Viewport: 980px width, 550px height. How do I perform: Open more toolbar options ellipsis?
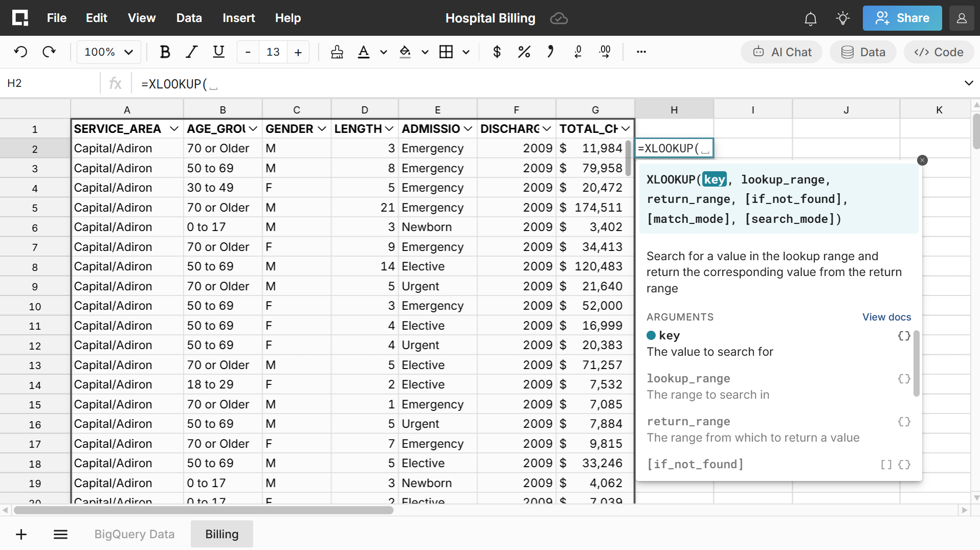pyautogui.click(x=641, y=52)
